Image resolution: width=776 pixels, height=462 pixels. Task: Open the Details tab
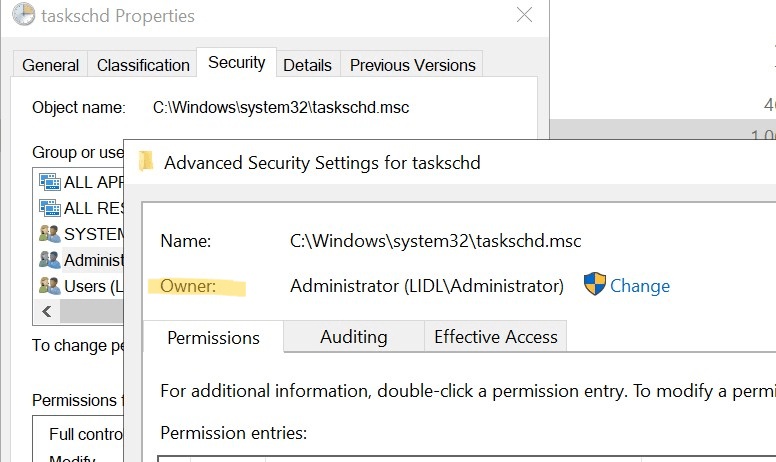[307, 65]
